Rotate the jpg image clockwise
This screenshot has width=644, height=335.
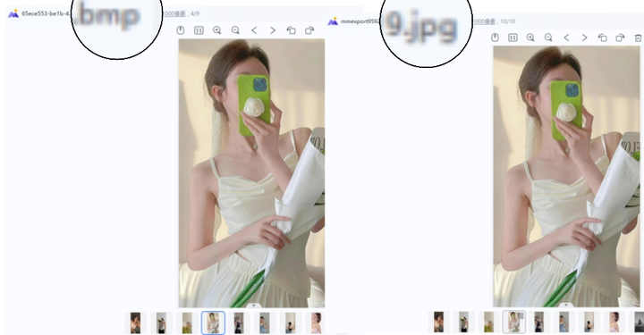(620, 38)
